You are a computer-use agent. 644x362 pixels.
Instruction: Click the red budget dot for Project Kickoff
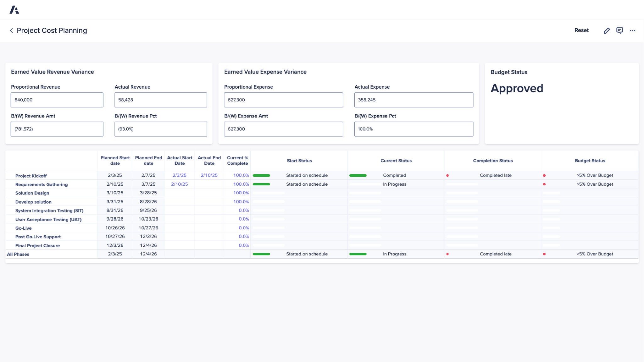click(544, 175)
